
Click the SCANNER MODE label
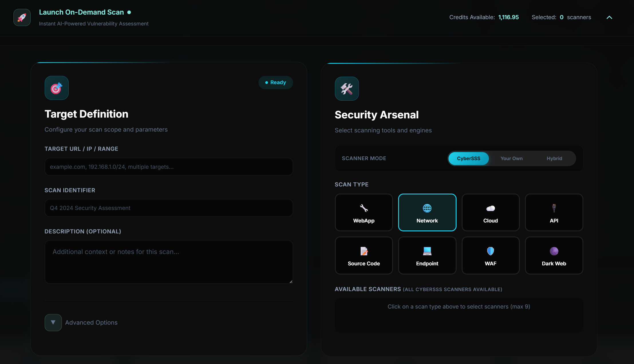point(364,158)
